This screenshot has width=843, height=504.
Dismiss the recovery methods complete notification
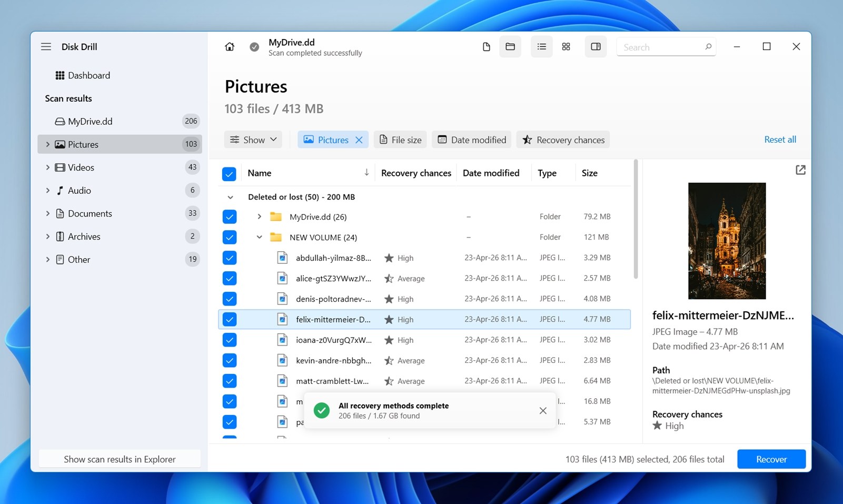543,411
